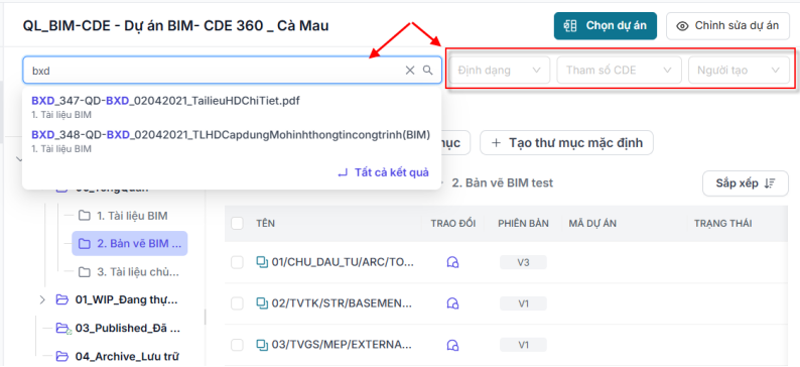Tick checkbox for 03/TVGS/MEP/EXTERNA row

tap(237, 345)
